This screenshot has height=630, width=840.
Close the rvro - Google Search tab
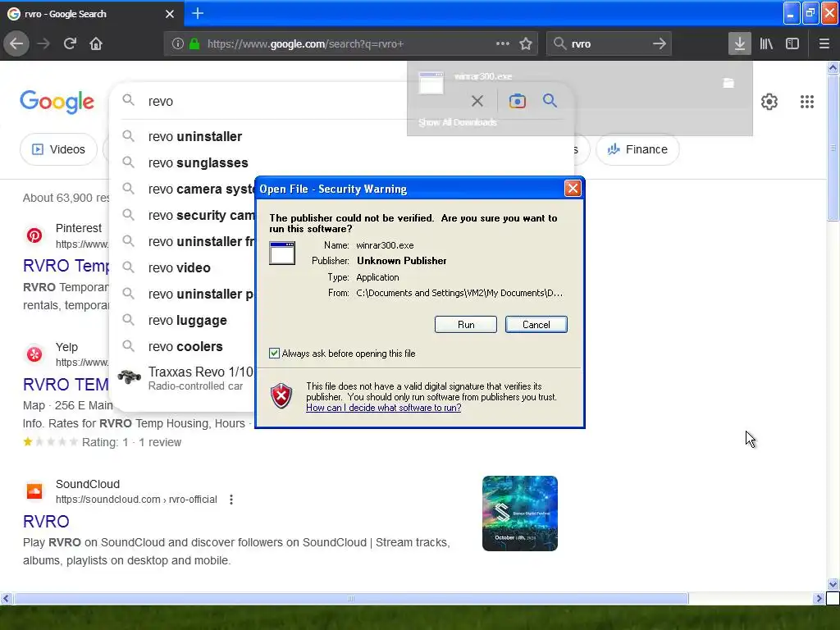(x=170, y=14)
